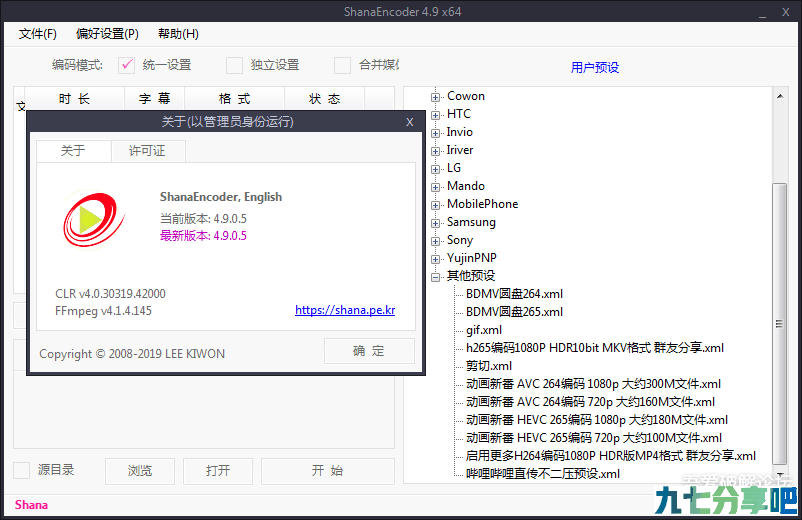Click the 最新版本: 4.9.0.5 text
The width and height of the screenshot is (802, 520).
[203, 236]
